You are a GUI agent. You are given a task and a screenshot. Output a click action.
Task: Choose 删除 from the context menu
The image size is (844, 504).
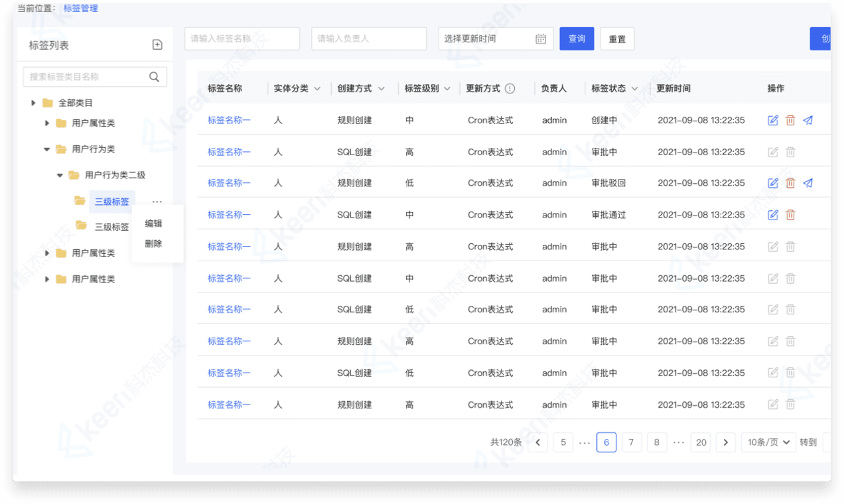click(153, 244)
